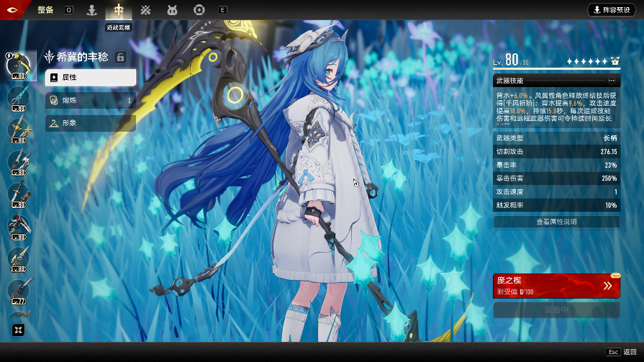Click the Esc 返回 button
Viewport: 644px width, 362px height.
click(622, 352)
